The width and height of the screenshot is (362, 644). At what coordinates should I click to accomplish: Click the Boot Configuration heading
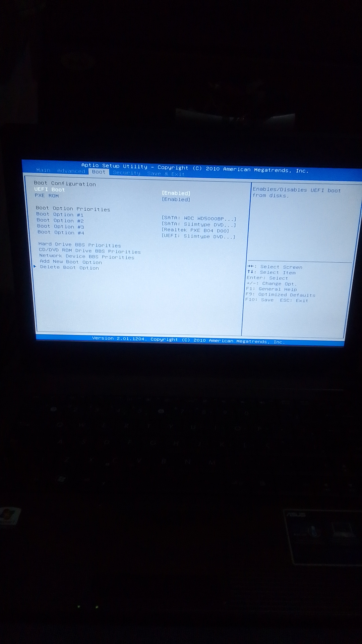(65, 183)
